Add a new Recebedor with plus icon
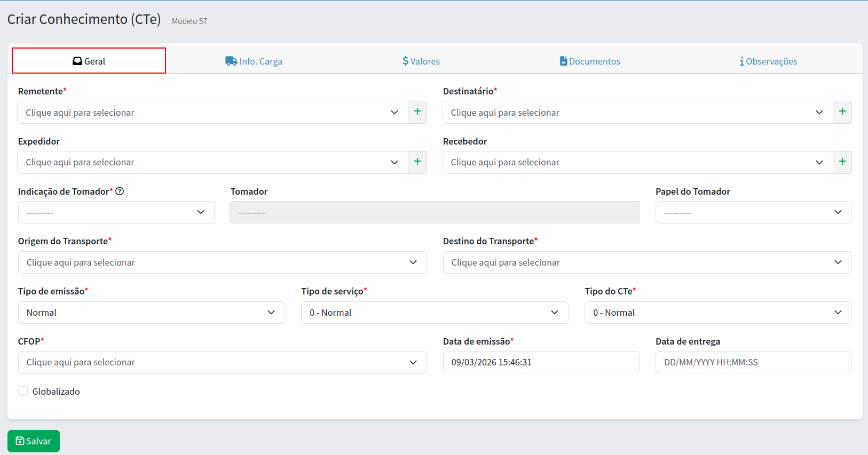Image resolution: width=868 pixels, height=455 pixels. [842, 162]
